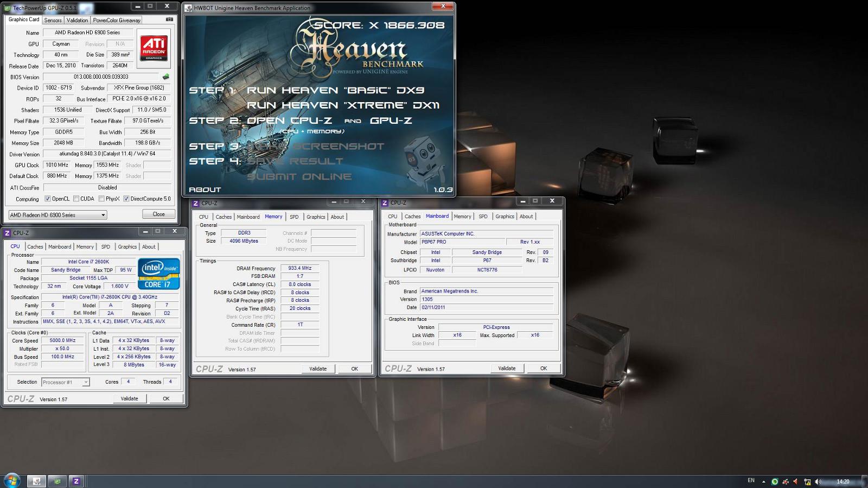Click the GPU Clock 1010 MHz field

[57, 165]
